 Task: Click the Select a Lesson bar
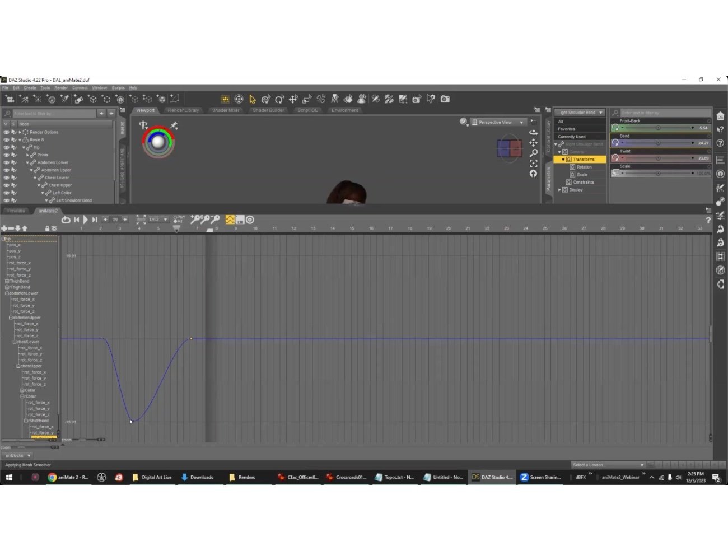pos(608,465)
